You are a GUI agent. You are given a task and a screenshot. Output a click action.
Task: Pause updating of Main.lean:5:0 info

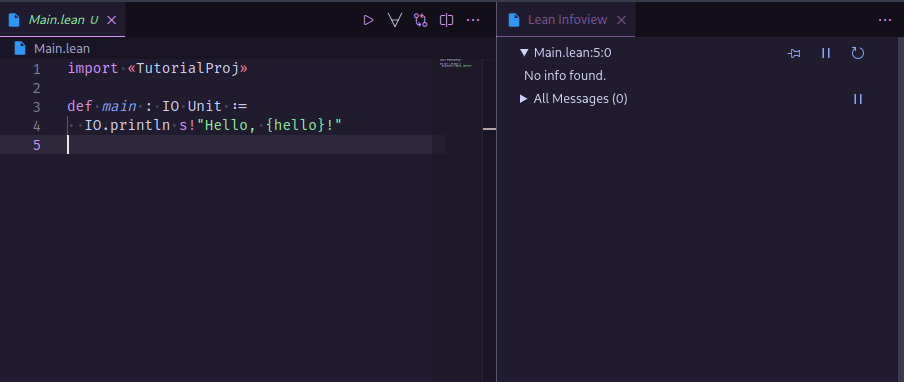[x=826, y=53]
